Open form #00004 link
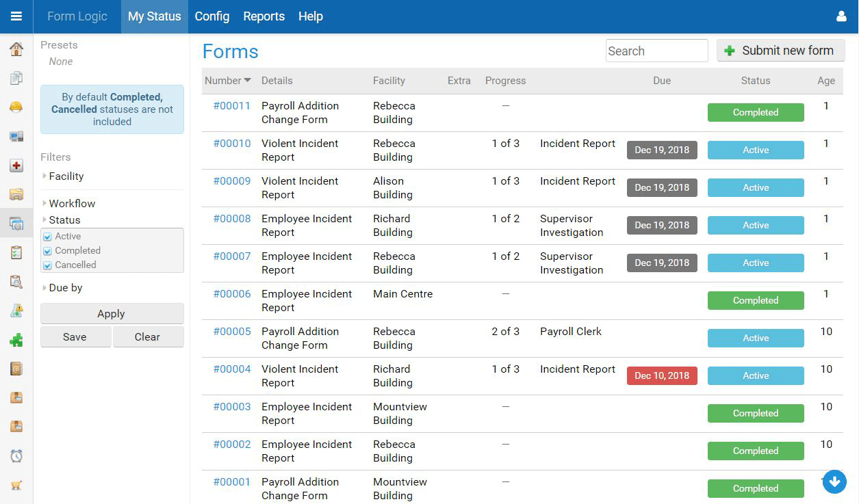 (231, 369)
